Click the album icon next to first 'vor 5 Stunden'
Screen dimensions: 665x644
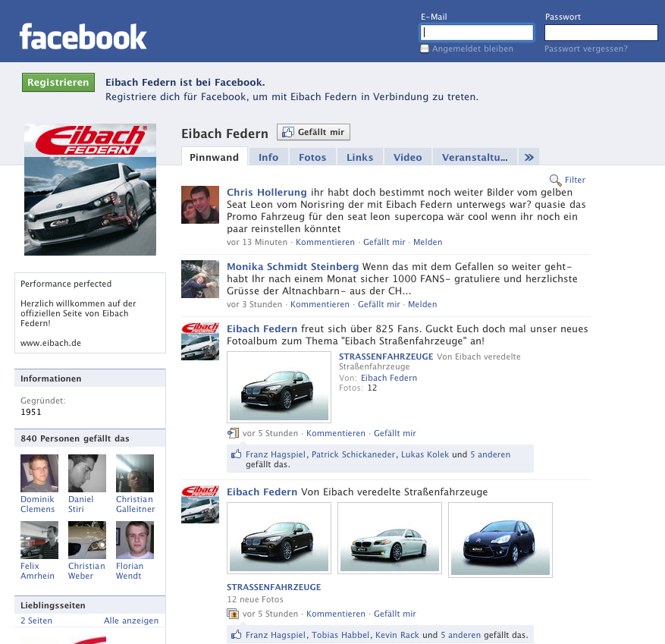233,433
